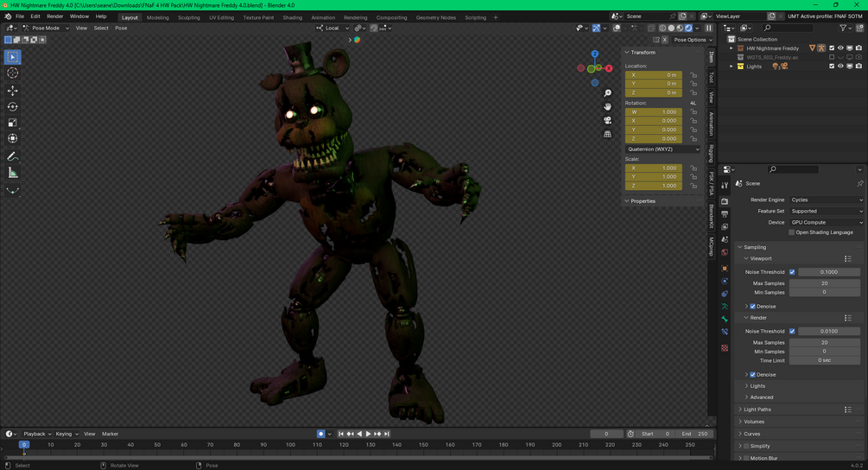
Task: Click the zoom magnifier viewport icon
Action: pos(607,93)
